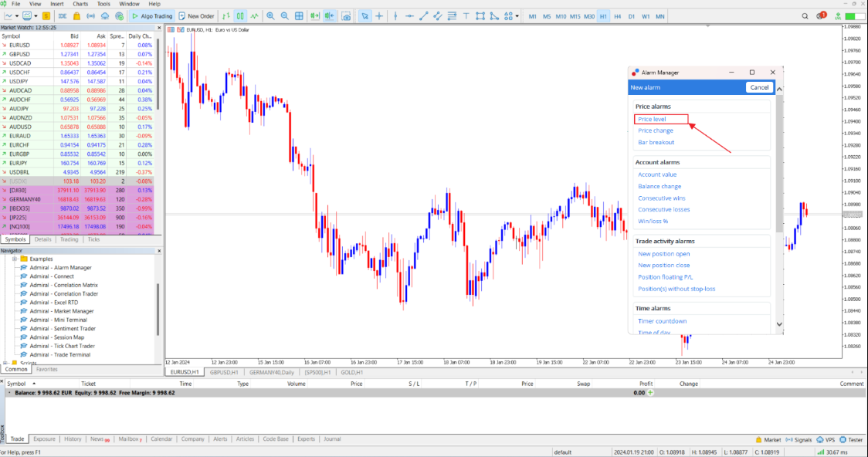The height and width of the screenshot is (457, 868).
Task: Open the notifications icon with red badge
Action: [x=821, y=15]
